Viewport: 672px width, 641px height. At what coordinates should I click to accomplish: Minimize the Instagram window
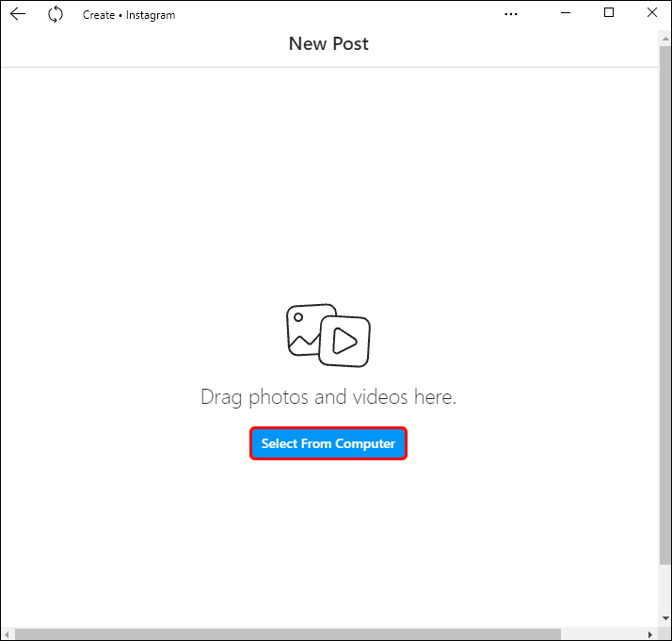tap(566, 13)
